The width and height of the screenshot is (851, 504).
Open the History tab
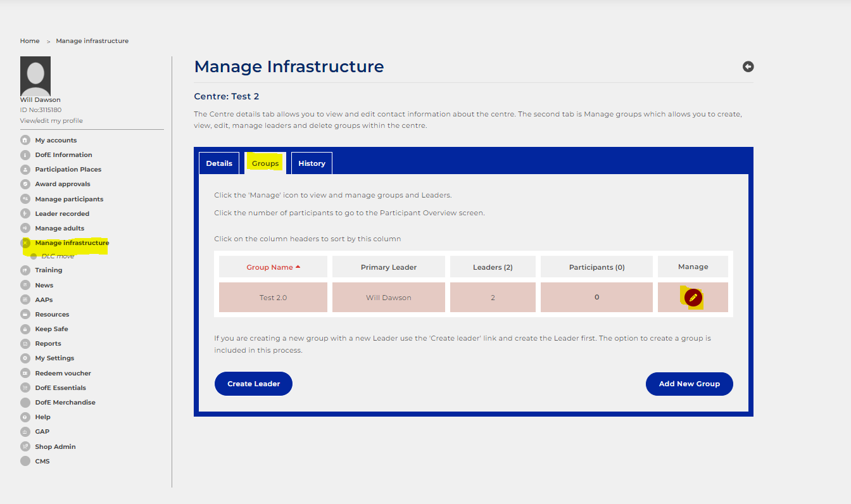coord(312,163)
